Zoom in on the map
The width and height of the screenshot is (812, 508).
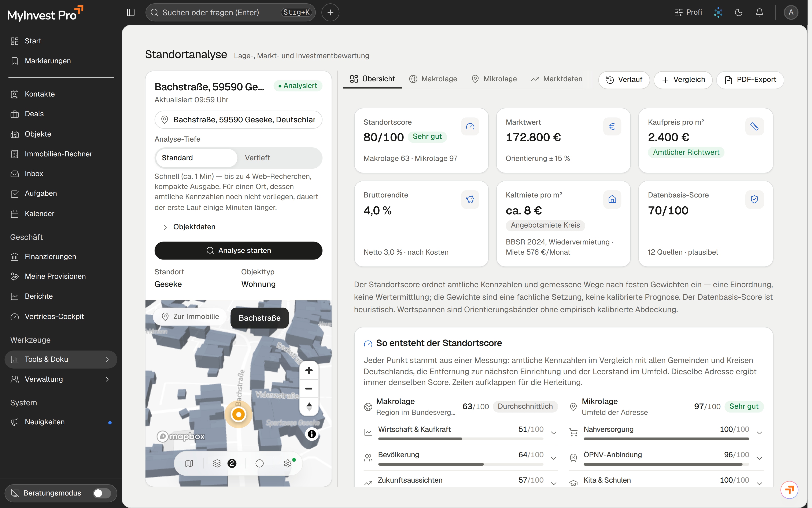[x=309, y=370]
